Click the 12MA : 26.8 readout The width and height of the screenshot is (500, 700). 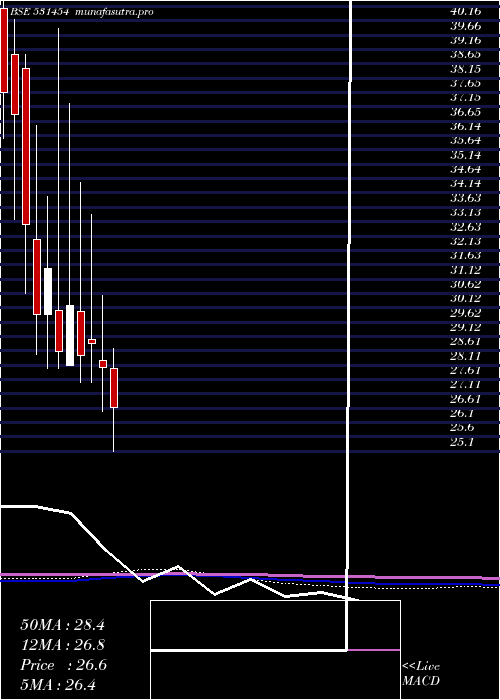click(x=62, y=645)
